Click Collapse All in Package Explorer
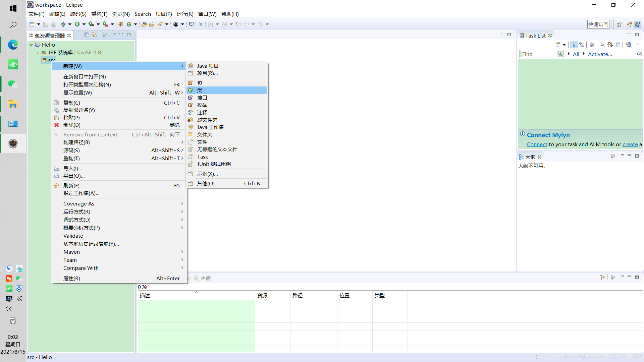Viewport: 644px width, 362px height. 87,35
